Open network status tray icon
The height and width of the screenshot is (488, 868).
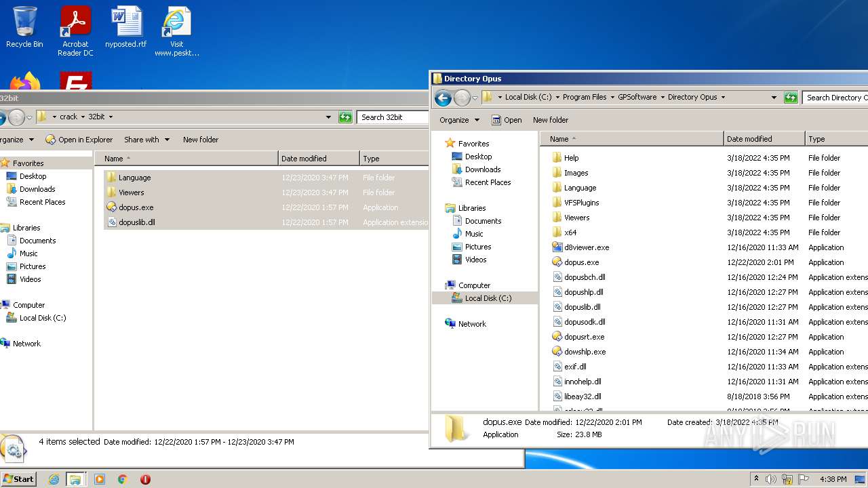pyautogui.click(x=787, y=479)
